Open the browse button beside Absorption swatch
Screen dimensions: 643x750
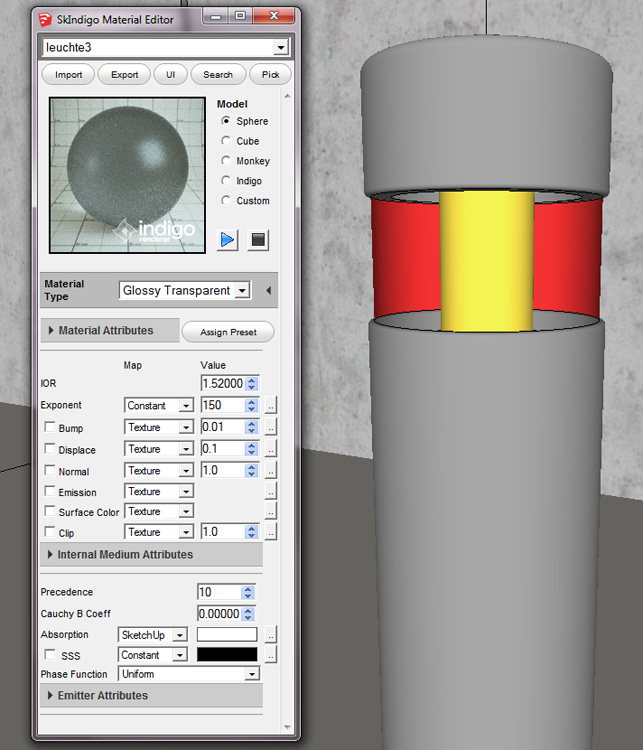tap(270, 635)
